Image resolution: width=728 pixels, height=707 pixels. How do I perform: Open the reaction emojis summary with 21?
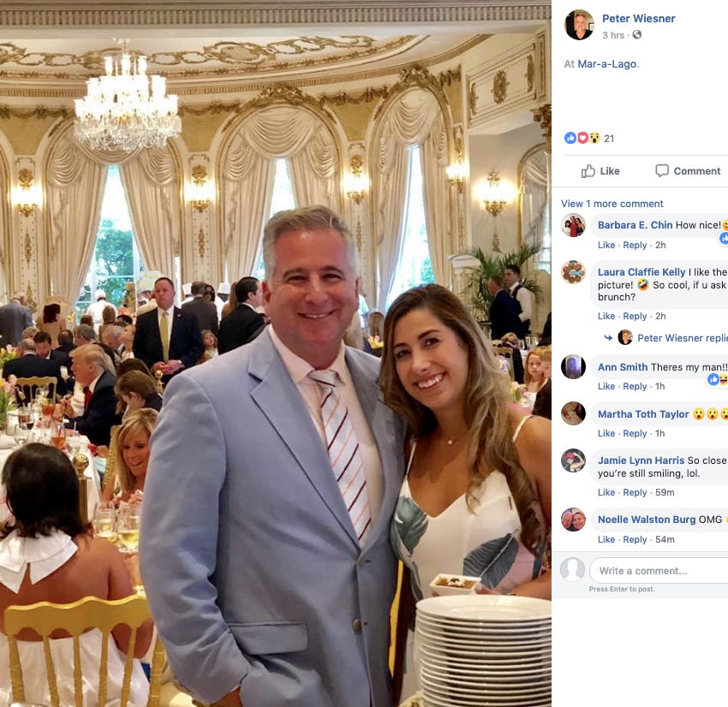coord(588,139)
